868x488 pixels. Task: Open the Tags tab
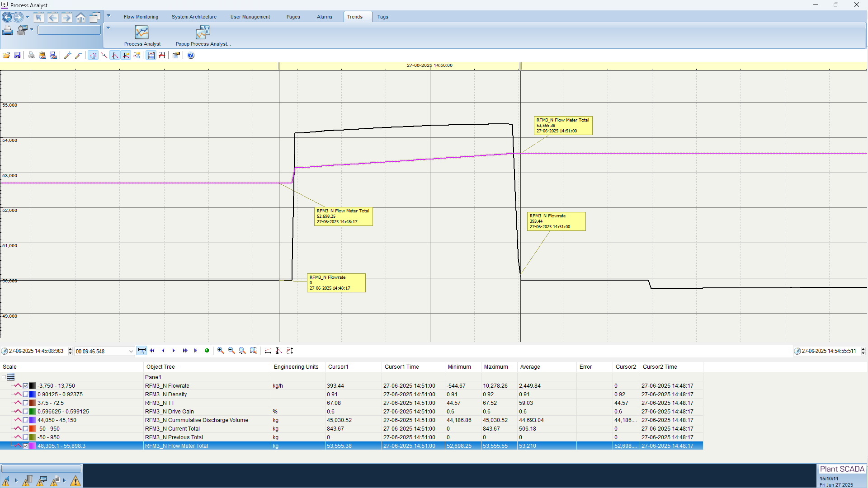pyautogui.click(x=382, y=17)
